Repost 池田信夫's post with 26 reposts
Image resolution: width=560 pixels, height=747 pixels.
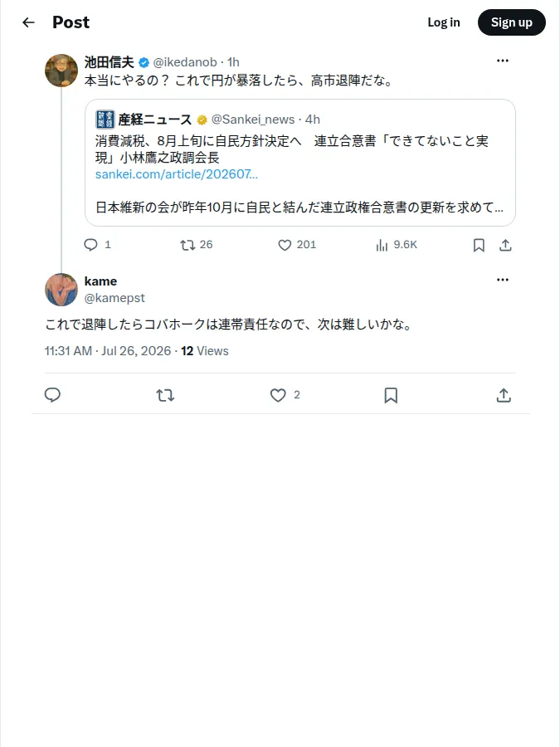(196, 245)
